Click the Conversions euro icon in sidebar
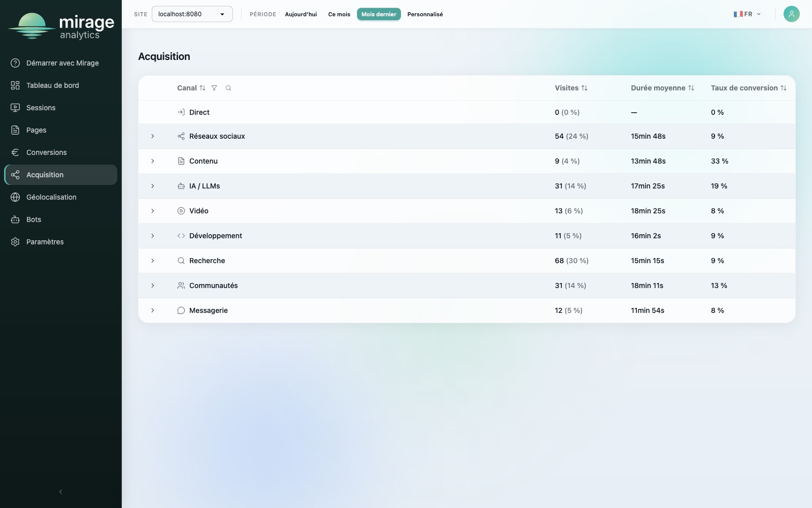The height and width of the screenshot is (508, 812). click(x=15, y=152)
